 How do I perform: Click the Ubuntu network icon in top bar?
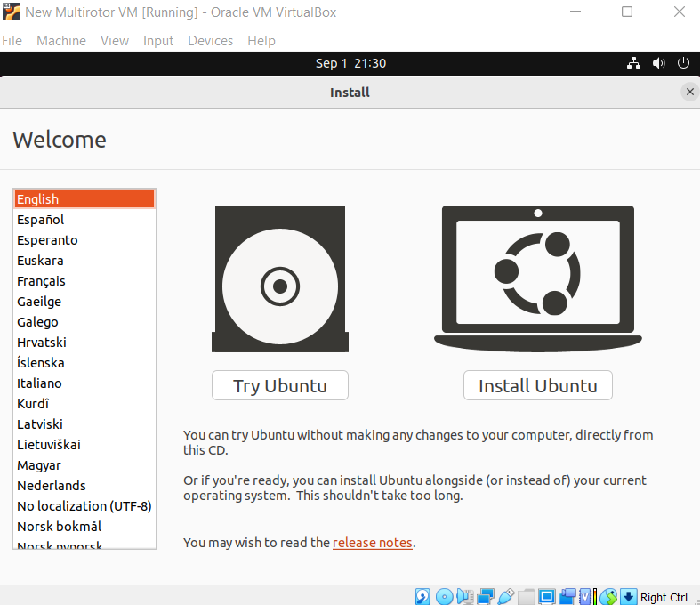(x=633, y=63)
